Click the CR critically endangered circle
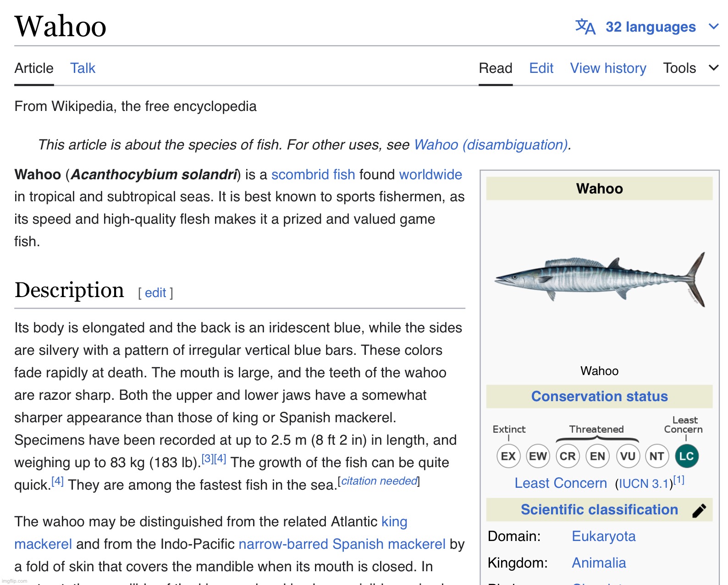The width and height of the screenshot is (728, 585). [x=568, y=456]
